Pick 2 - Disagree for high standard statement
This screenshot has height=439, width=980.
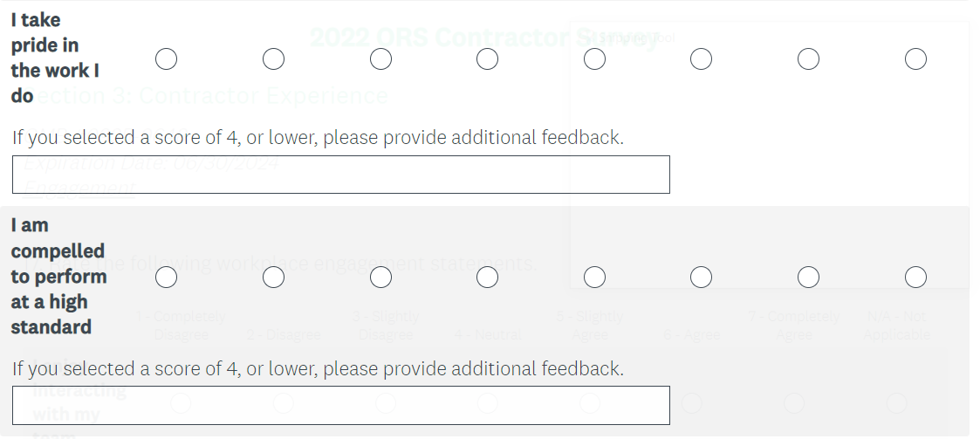[x=273, y=277]
